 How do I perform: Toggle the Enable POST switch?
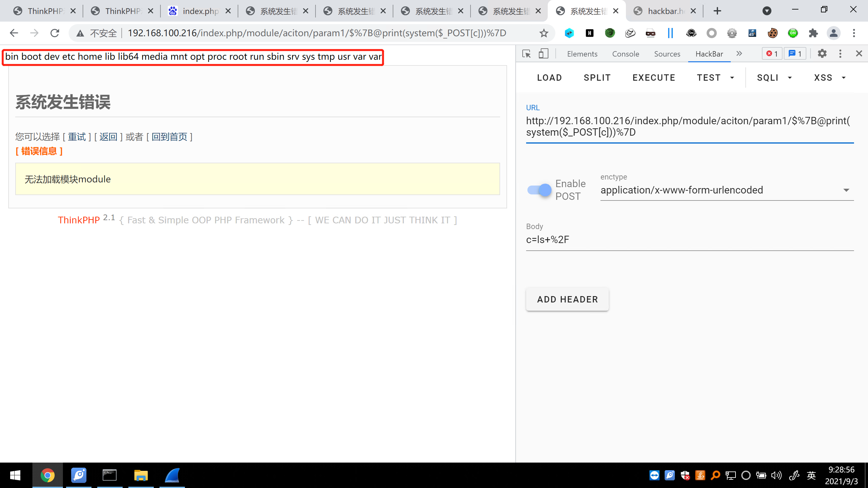(x=539, y=190)
